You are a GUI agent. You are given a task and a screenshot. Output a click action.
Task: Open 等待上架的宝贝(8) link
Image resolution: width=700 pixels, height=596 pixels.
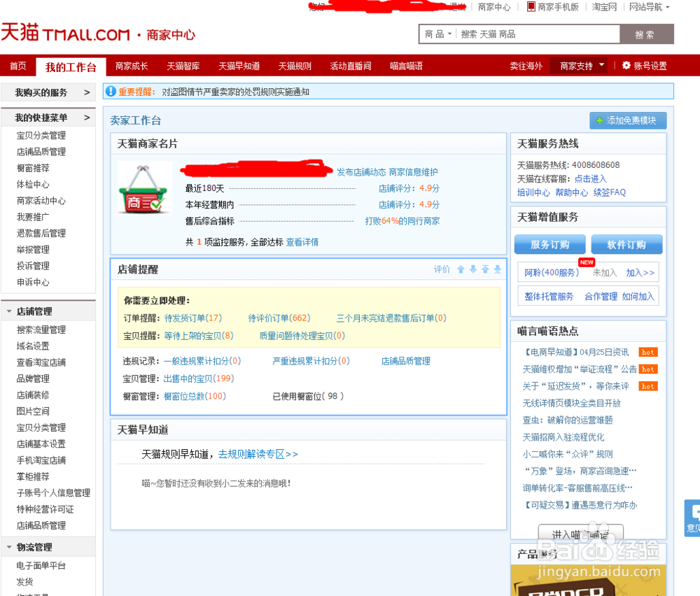[x=199, y=336]
